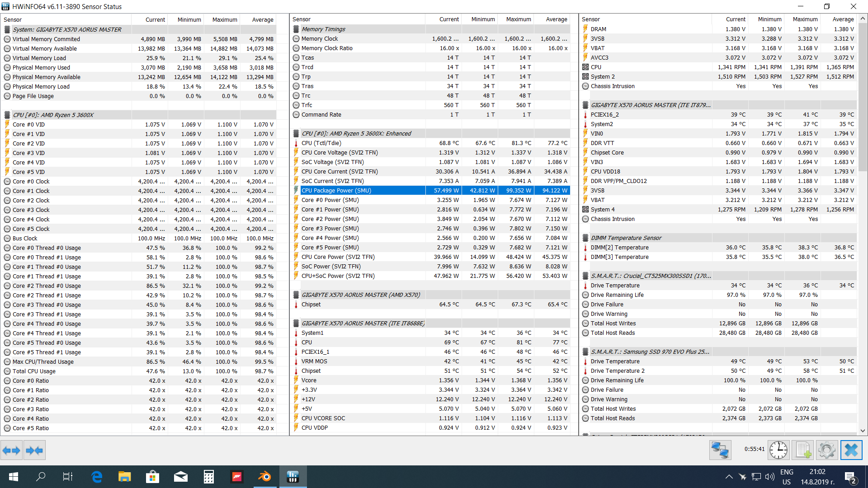Select the CPU Package Power (SMU) row
Image resolution: width=868 pixels, height=488 pixels.
pos(430,191)
